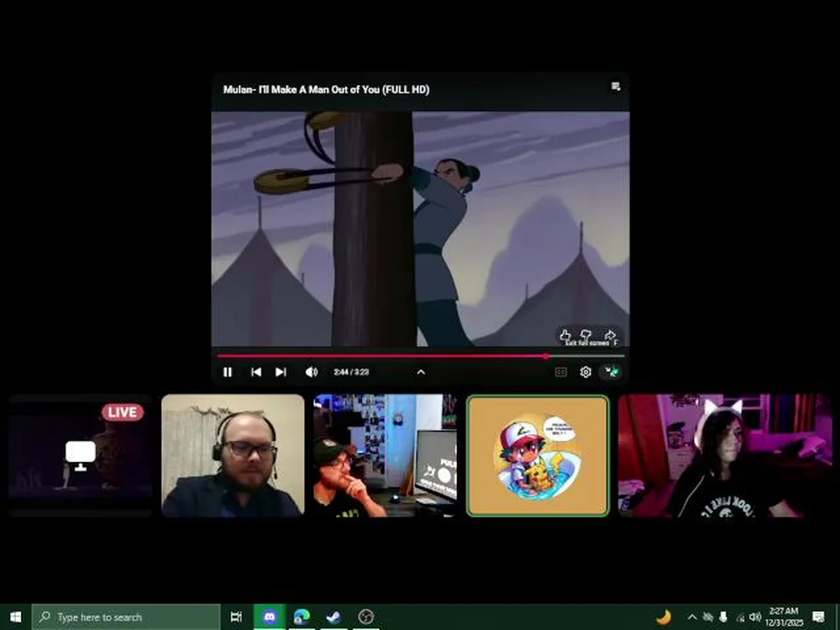Select the man in cap webcam tile

coord(385,455)
